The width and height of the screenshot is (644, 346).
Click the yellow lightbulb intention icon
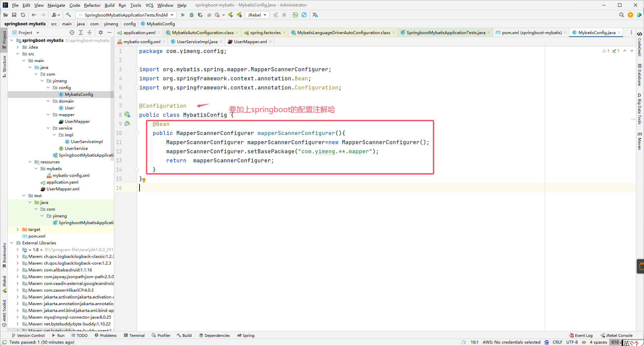pos(144,180)
